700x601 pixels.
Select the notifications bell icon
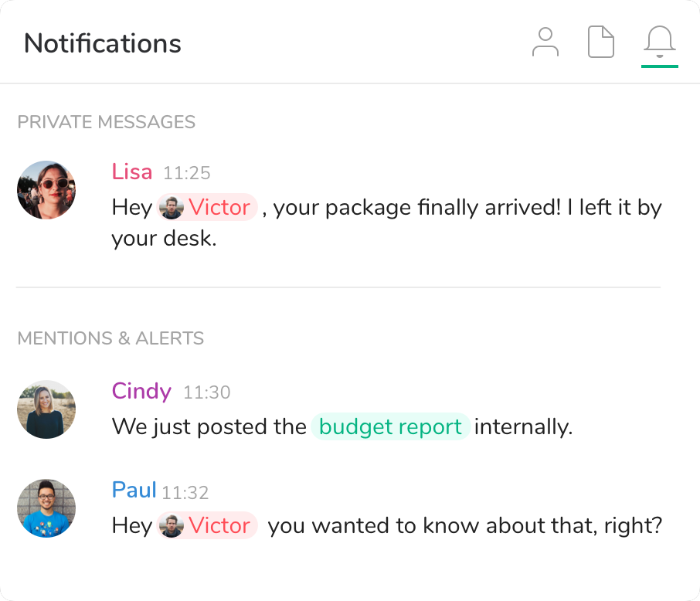[x=659, y=42]
